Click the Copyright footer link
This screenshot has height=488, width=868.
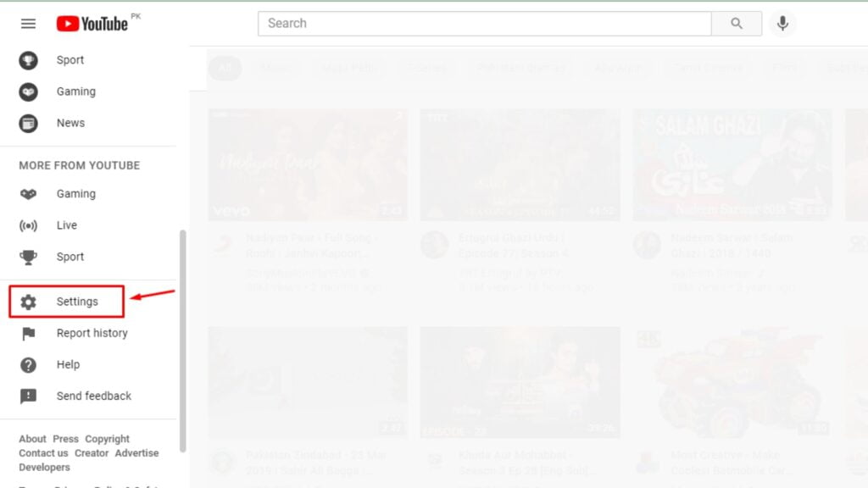pyautogui.click(x=107, y=439)
